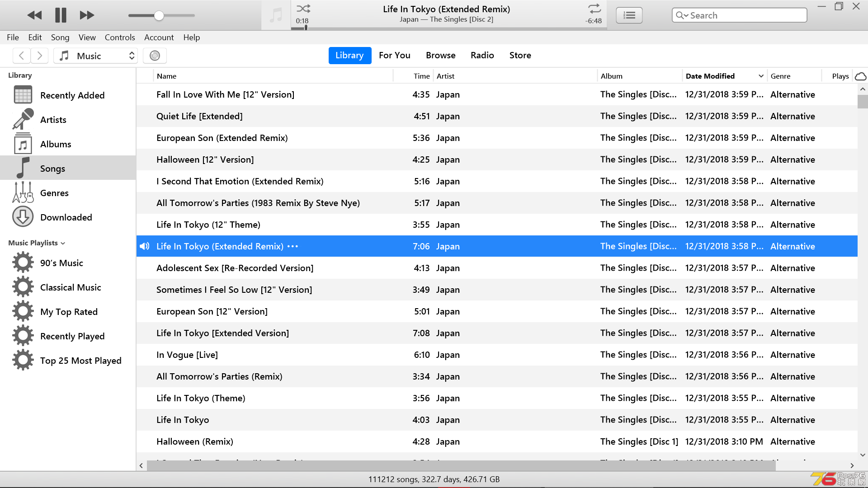
Task: Click the horizontal scrollbar right arrow
Action: [x=852, y=465]
